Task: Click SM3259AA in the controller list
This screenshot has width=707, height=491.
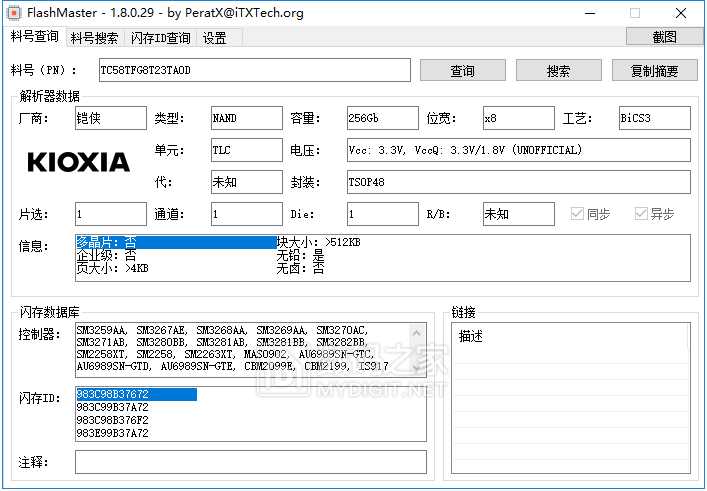Action: (x=102, y=330)
